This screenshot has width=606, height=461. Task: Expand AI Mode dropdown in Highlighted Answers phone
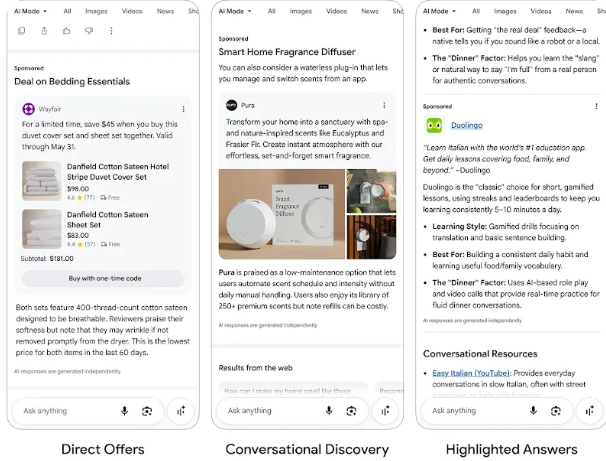point(439,11)
